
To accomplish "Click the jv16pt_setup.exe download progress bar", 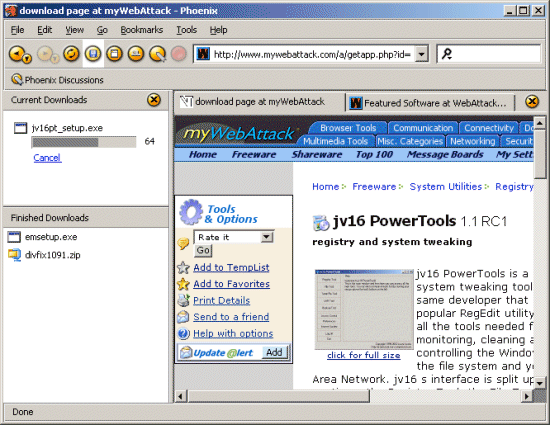I will (84, 142).
